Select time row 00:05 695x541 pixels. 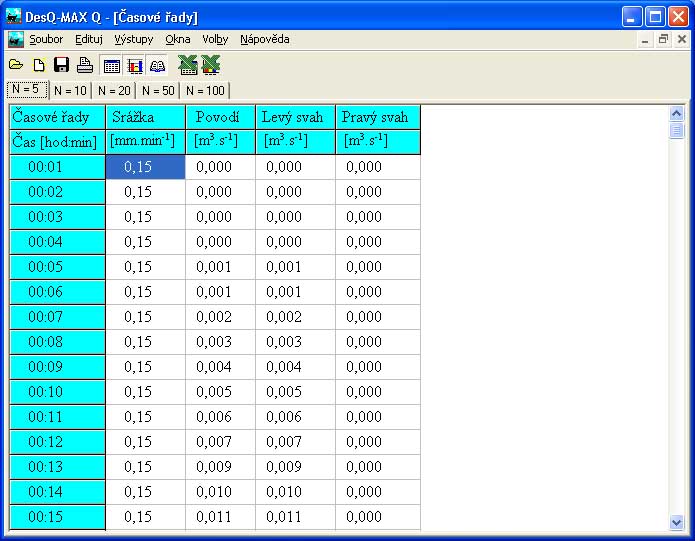tap(57, 267)
